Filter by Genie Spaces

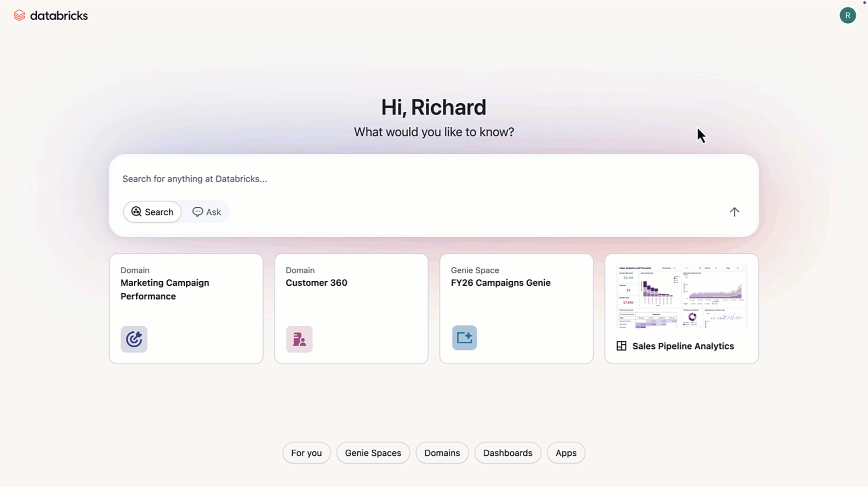tap(373, 453)
